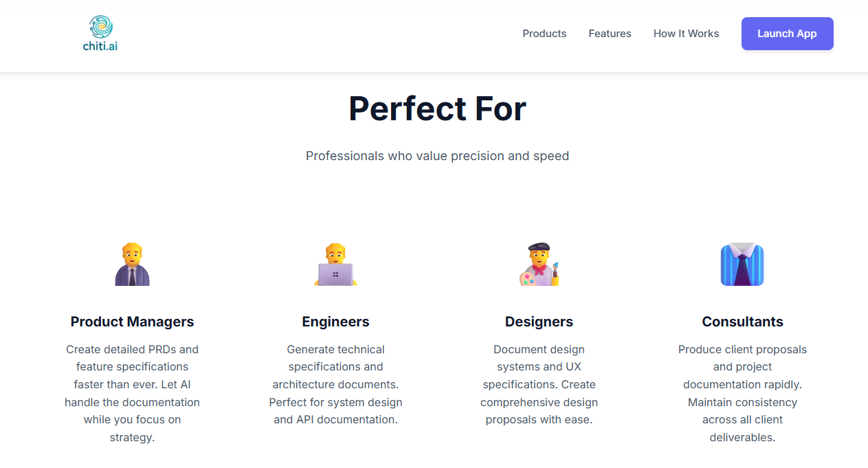Screen dimensions: 868x468
Task: Select How It Works in the navigation
Action: [686, 33]
